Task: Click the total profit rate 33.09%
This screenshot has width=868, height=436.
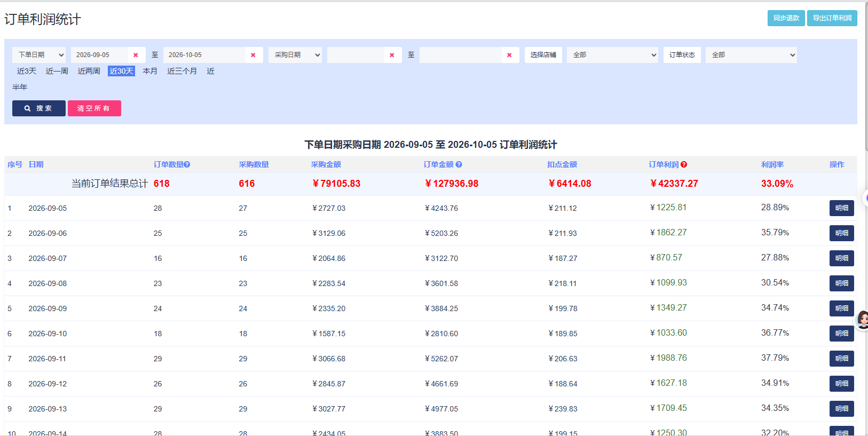Action: (x=777, y=184)
